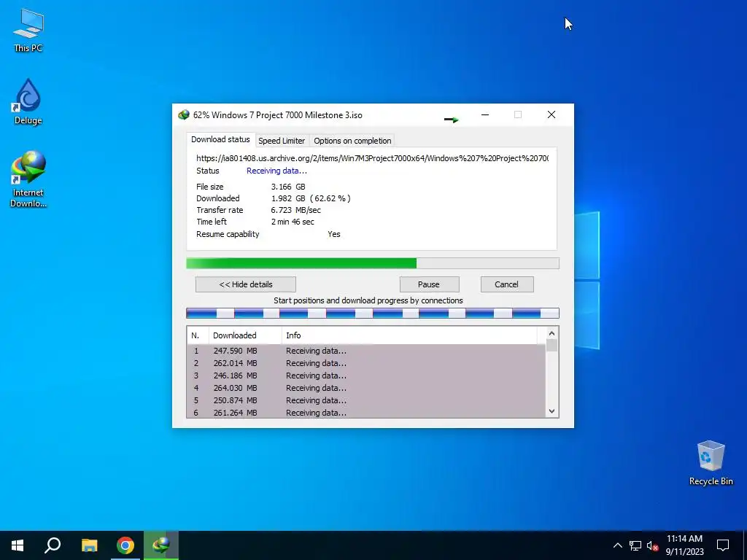Select connection row 3 with 246.186 MB

(366, 376)
